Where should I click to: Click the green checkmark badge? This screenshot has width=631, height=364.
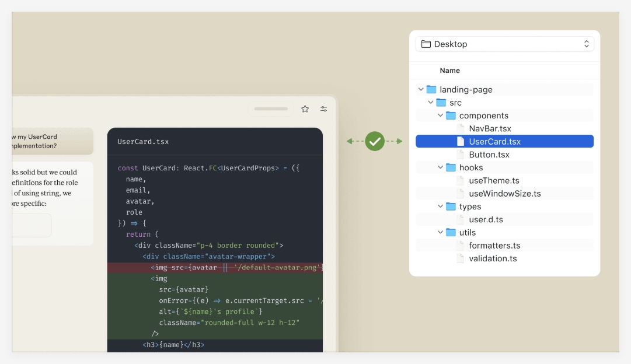point(375,141)
